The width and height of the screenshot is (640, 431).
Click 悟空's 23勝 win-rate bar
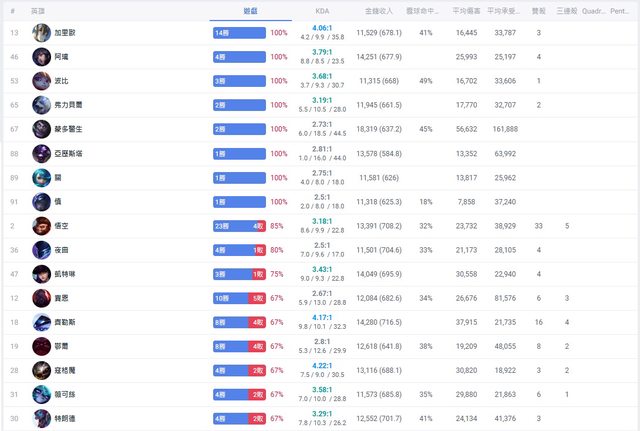click(232, 226)
